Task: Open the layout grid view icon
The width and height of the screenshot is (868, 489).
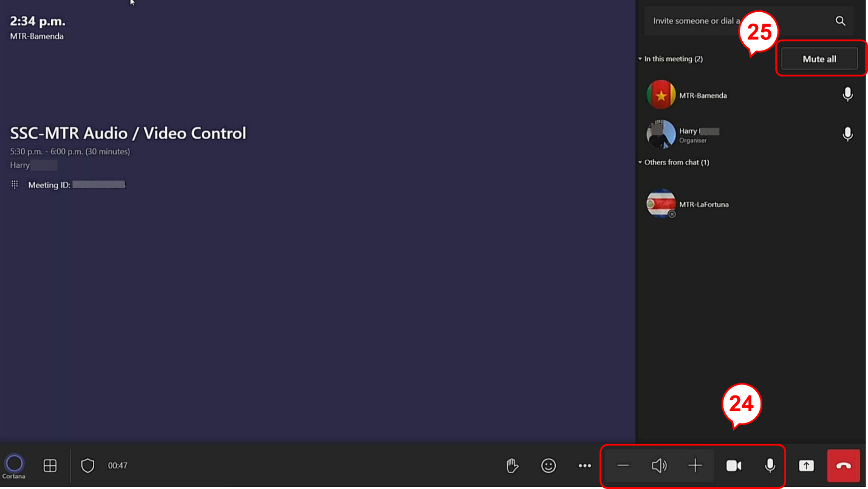Action: point(50,466)
